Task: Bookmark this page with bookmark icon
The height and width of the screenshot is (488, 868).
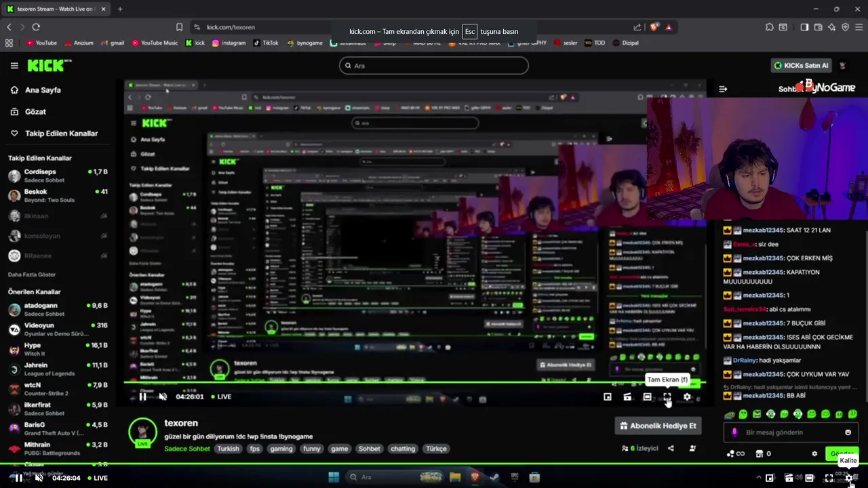Action: pyautogui.click(x=179, y=27)
